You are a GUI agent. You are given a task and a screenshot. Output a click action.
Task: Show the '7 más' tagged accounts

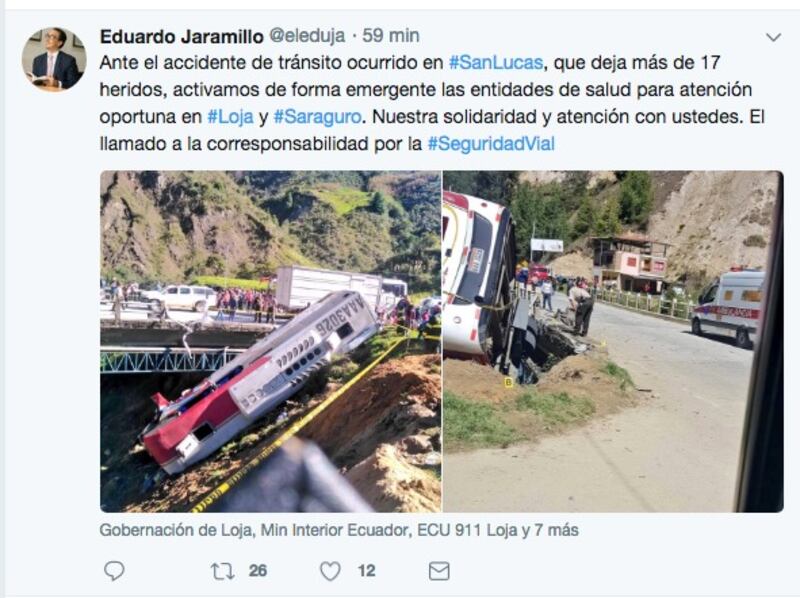pos(556,530)
